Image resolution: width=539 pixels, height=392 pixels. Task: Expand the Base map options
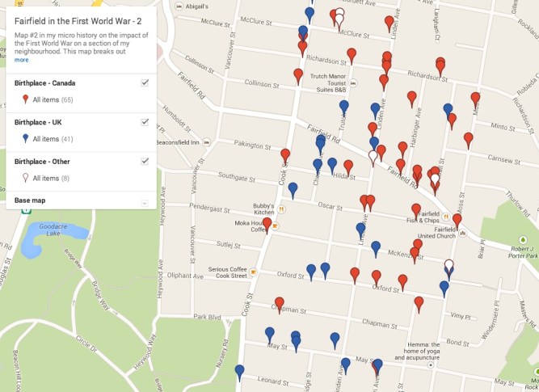tap(145, 202)
